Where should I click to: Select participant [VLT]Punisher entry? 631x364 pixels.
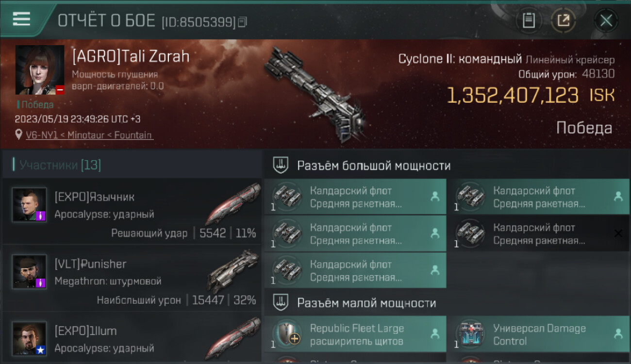pos(132,278)
